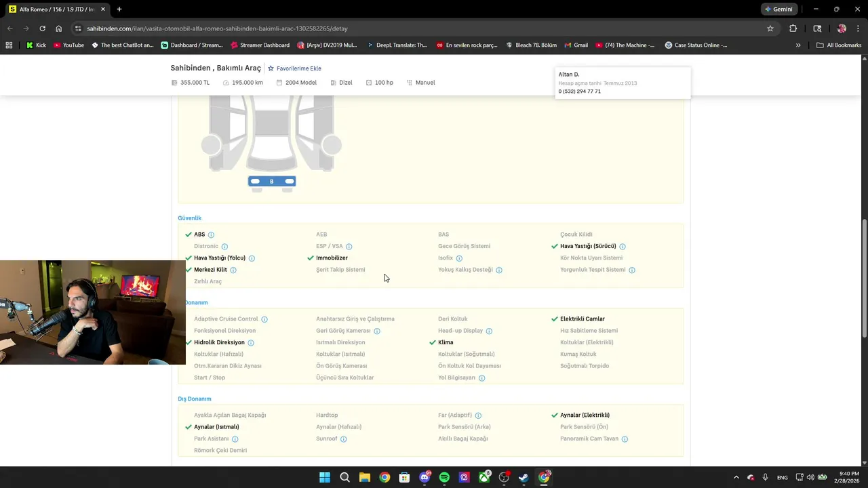Click the Favorilerime Ekle link
Viewport: 868px width, 488px height.
[299, 68]
